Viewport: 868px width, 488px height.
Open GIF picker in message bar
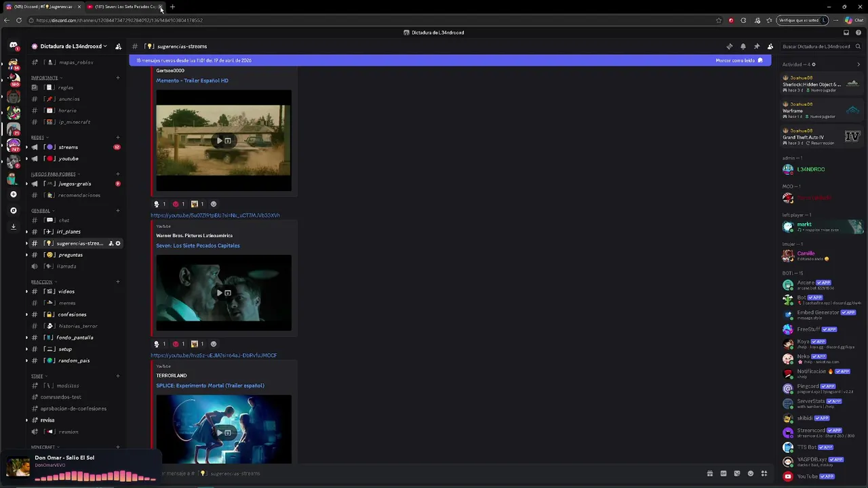pos(724,473)
